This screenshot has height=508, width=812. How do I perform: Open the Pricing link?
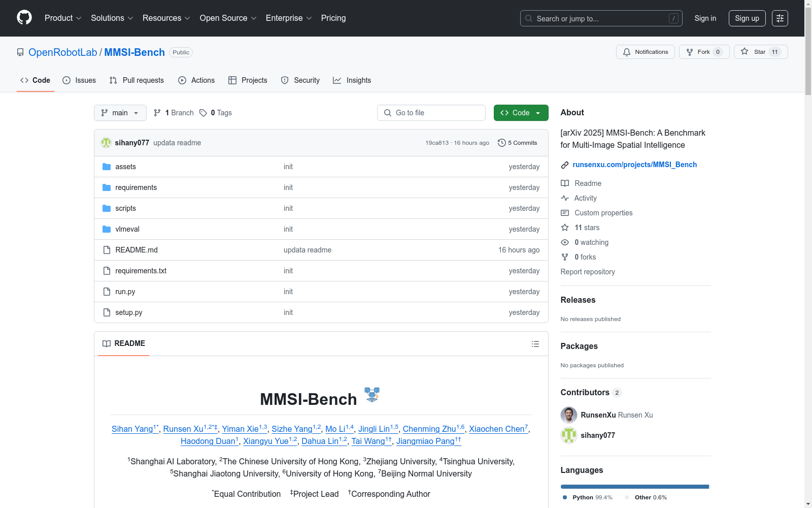333,18
